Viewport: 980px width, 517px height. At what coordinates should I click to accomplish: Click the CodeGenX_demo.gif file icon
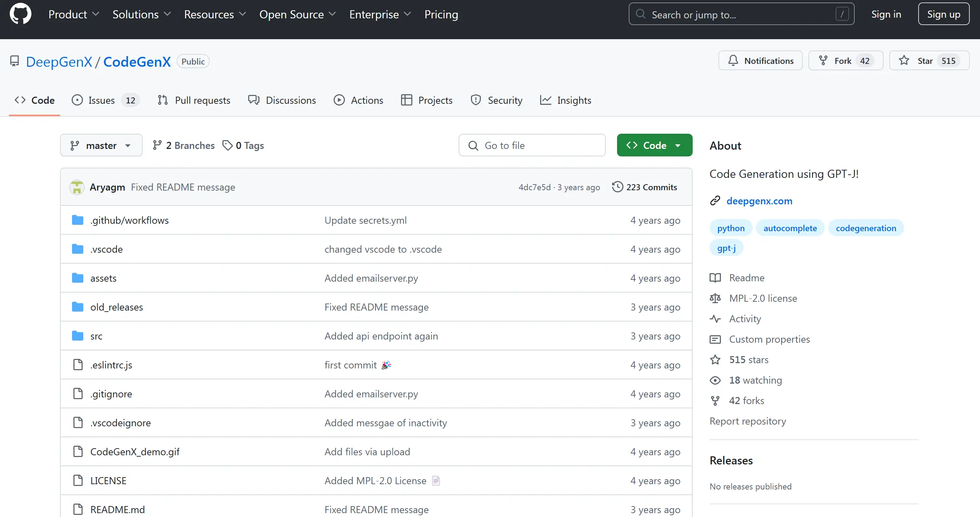point(78,452)
